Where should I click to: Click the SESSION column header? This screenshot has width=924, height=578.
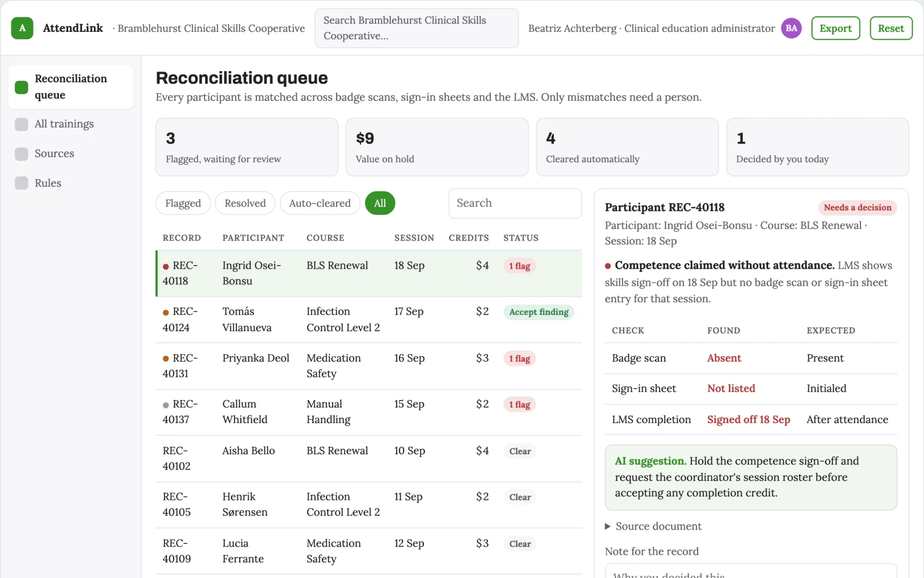[x=414, y=238]
